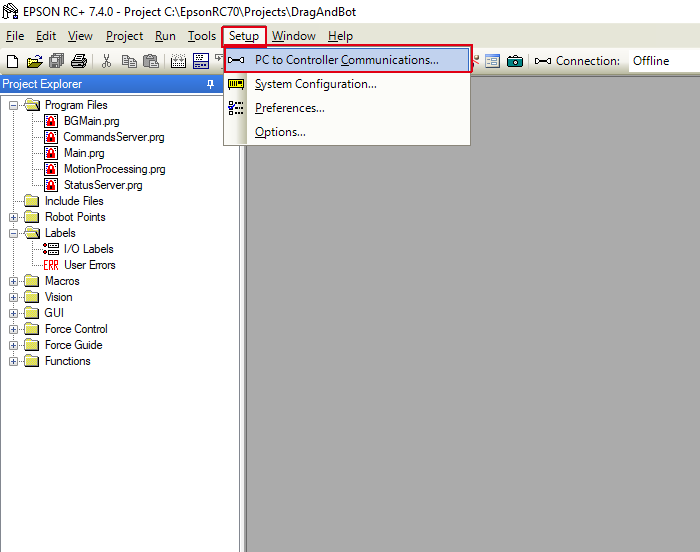Select MotionProcessing.prg in the tree

pyautogui.click(x=114, y=169)
